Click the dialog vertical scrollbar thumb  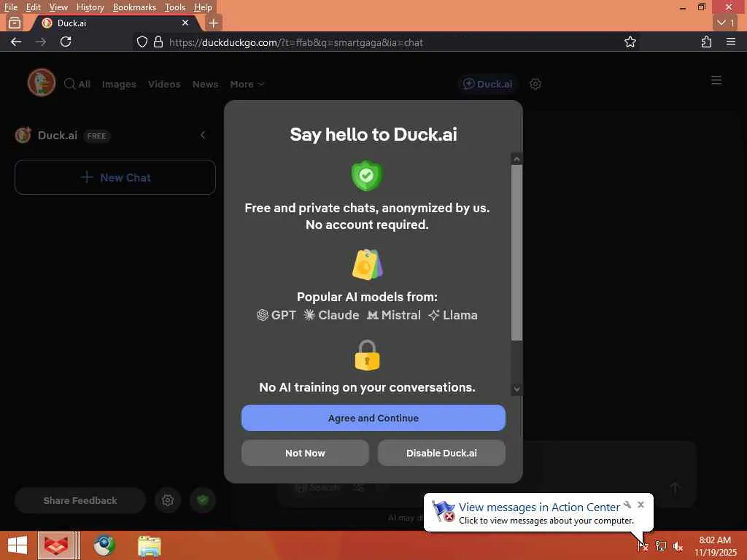(x=516, y=253)
